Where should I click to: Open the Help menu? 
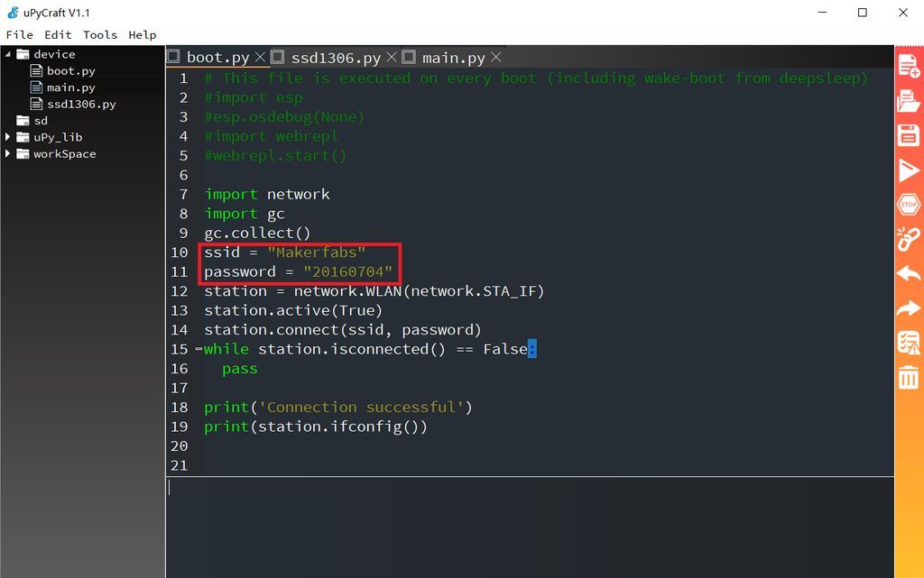coord(142,35)
